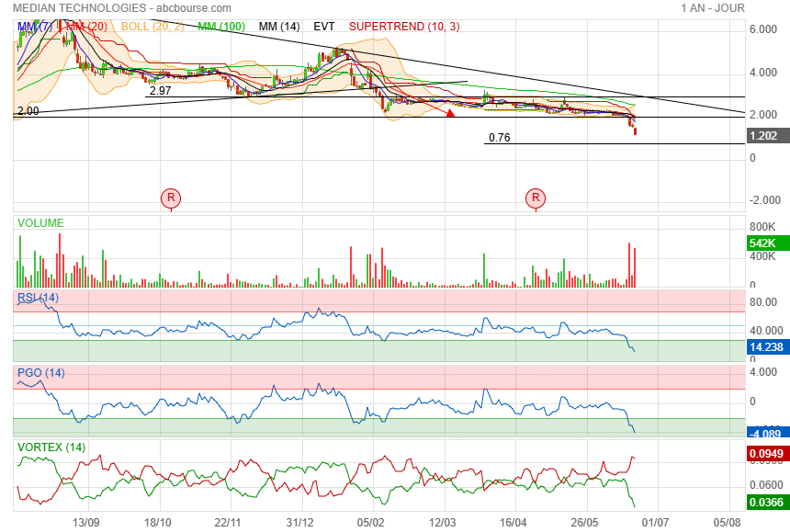Click the 4.000 price axis label in the price panel
This screenshot has width=790, height=532.
[763, 73]
